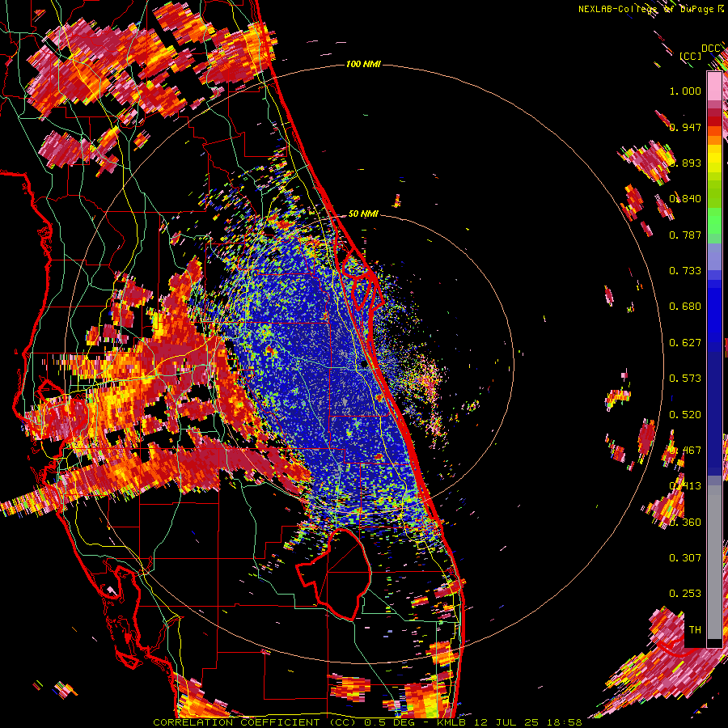Click the "50 NMI" range ring label
This screenshot has height=728, width=728.
363,214
